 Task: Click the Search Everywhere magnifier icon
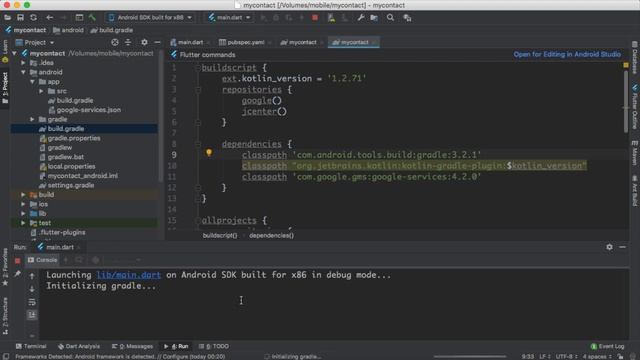pos(390,18)
